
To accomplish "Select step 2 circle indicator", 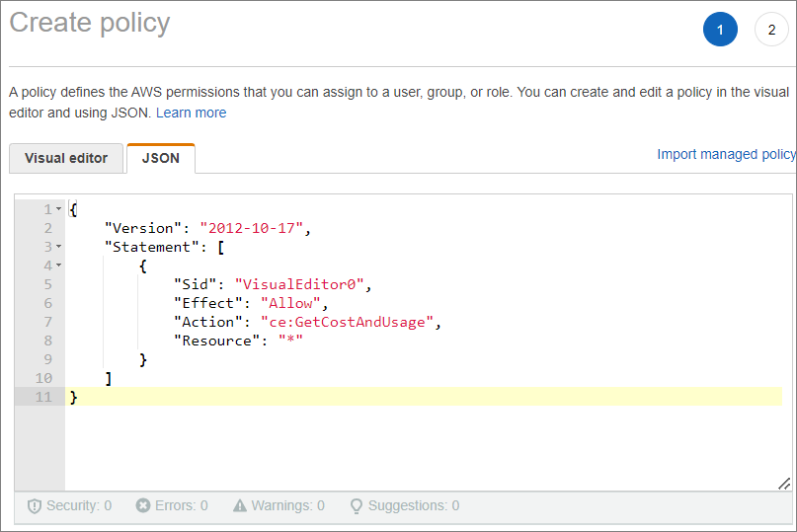I will pyautogui.click(x=771, y=30).
